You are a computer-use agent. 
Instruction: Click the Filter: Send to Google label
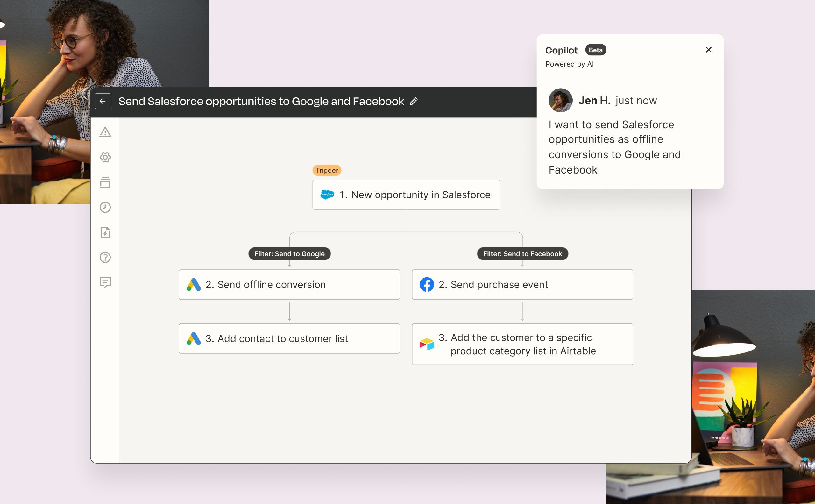pyautogui.click(x=289, y=254)
